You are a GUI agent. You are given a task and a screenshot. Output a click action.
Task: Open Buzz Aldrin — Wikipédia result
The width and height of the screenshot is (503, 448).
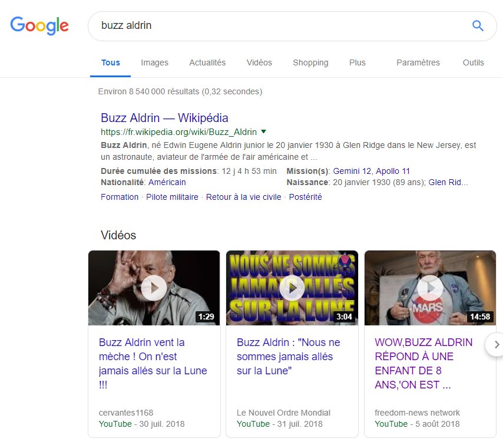tap(164, 118)
